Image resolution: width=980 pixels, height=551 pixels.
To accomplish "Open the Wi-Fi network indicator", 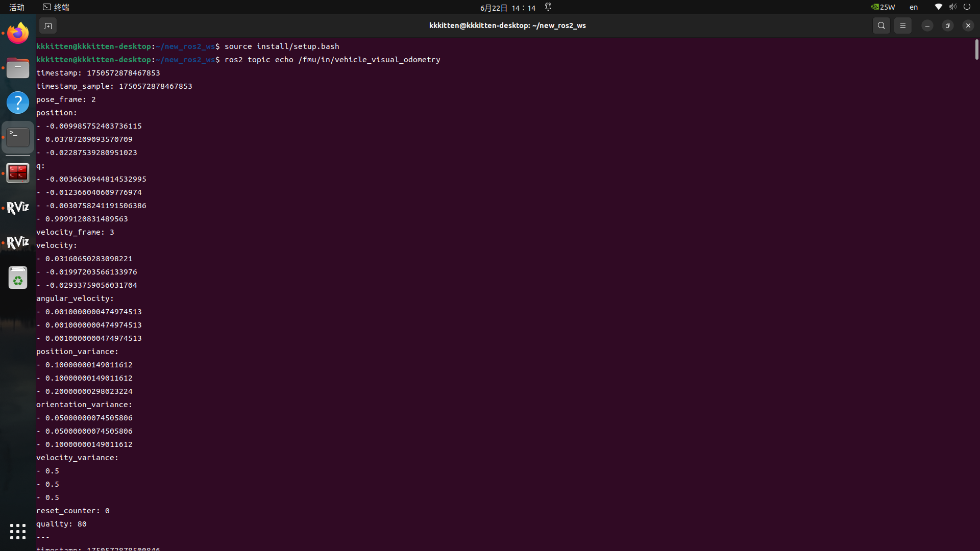I will coord(938,7).
